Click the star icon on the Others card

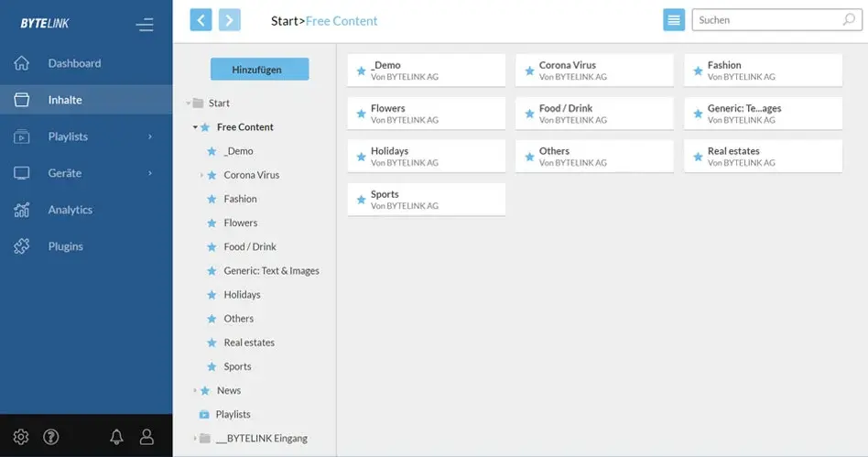tap(530, 157)
